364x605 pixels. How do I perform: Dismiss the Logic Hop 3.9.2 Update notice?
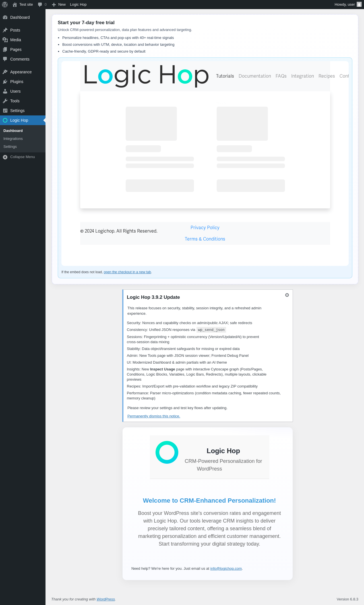click(287, 295)
